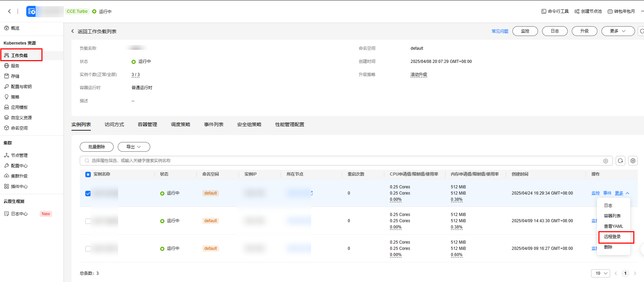This screenshot has height=282, width=644.
Task: Click the gear icon inside the search field
Action: (x=606, y=161)
